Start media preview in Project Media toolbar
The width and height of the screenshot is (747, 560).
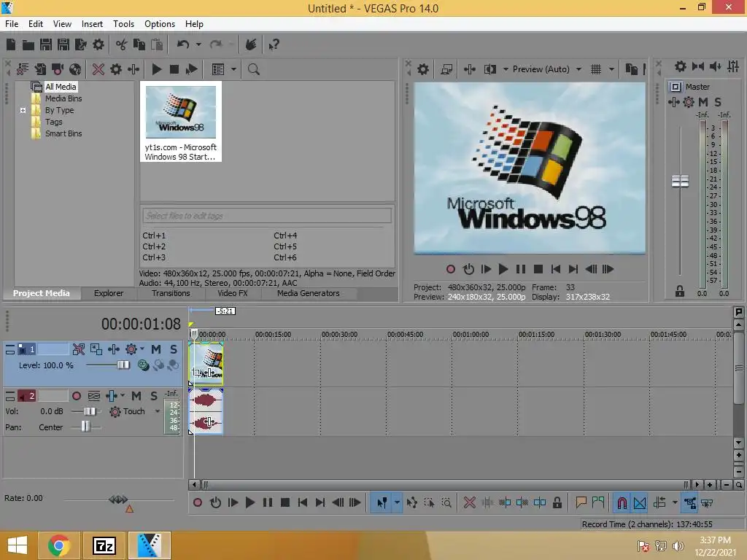point(156,69)
